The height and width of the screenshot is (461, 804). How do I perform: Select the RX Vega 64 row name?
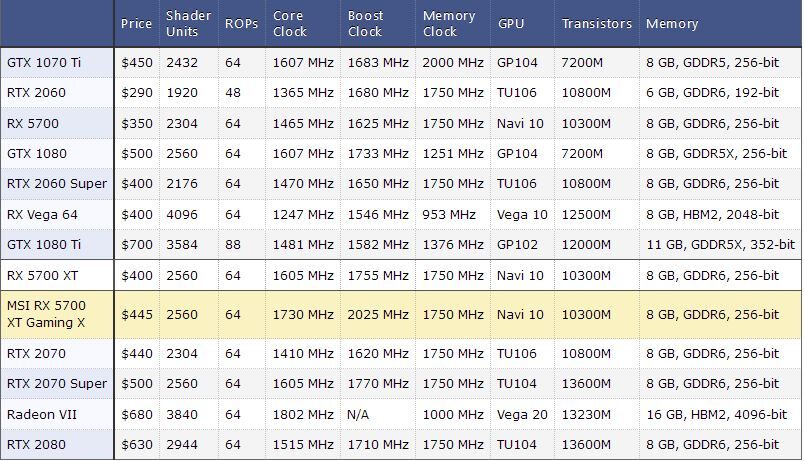42,214
